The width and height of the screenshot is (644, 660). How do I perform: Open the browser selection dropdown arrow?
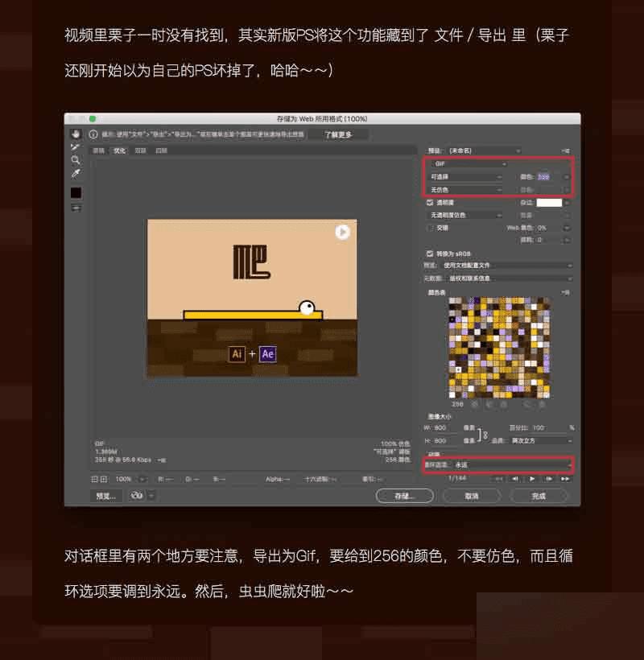[151, 496]
